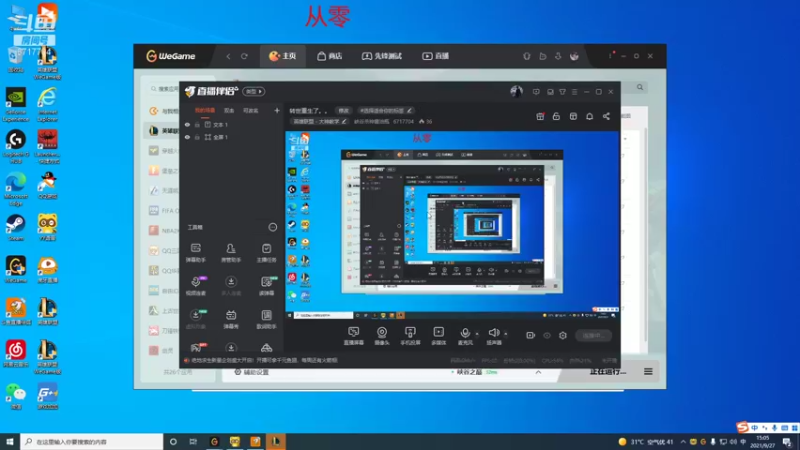Mute the 麦克风 microphone
This screenshot has height=450, width=800.
(x=465, y=336)
